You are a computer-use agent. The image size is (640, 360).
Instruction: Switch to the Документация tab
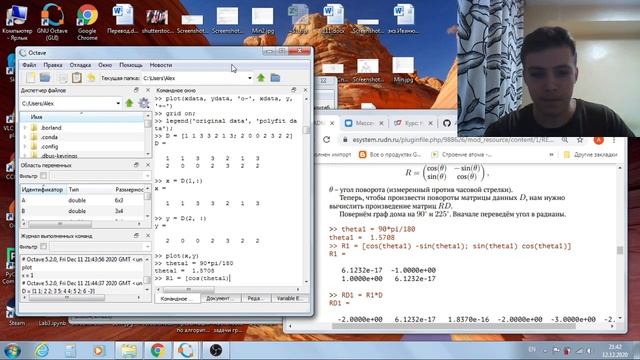click(220, 298)
